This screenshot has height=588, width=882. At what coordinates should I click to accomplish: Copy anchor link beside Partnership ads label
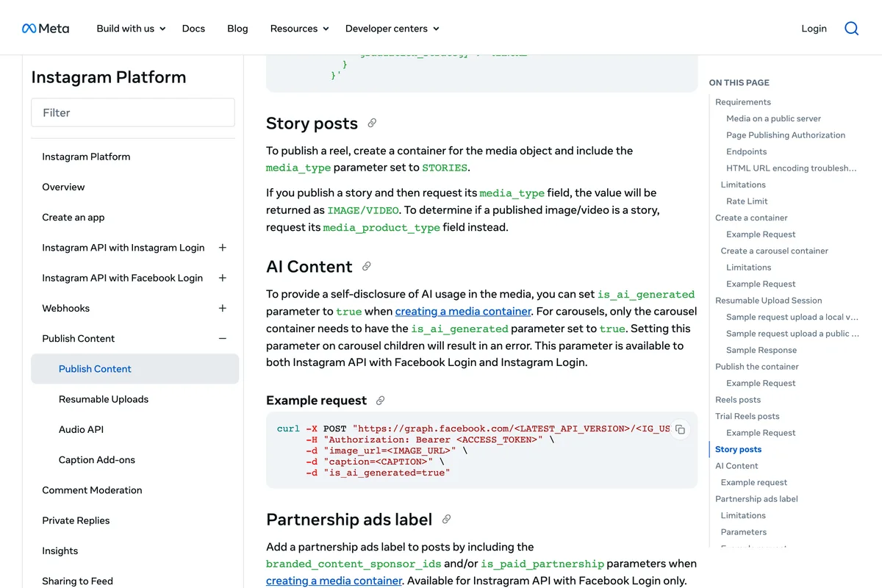(446, 520)
